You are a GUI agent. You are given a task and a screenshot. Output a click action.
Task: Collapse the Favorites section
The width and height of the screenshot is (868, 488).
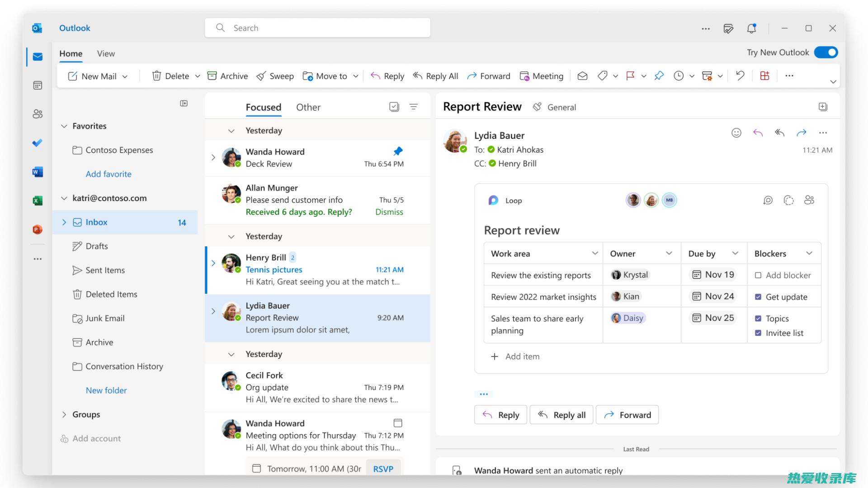[64, 126]
